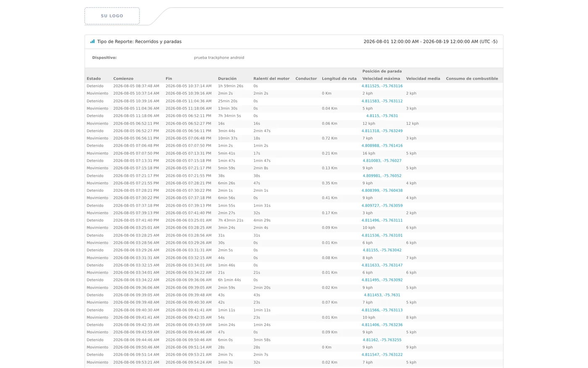Open stop coordinates 4.808399, -75.760438
This screenshot has height=368, width=588.
point(382,191)
